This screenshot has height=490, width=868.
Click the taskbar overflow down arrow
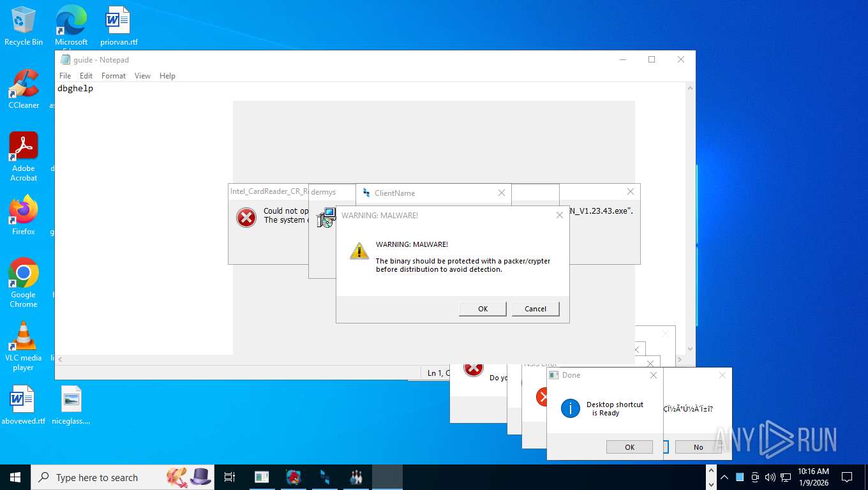click(x=712, y=483)
